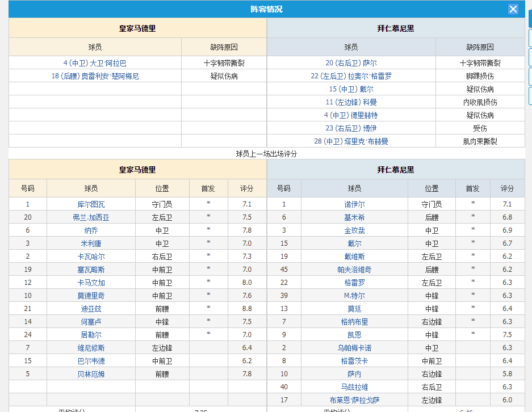The width and height of the screenshot is (532, 412).
Task: Select 卡马文加's rating value 8.0
Action: coord(247,283)
